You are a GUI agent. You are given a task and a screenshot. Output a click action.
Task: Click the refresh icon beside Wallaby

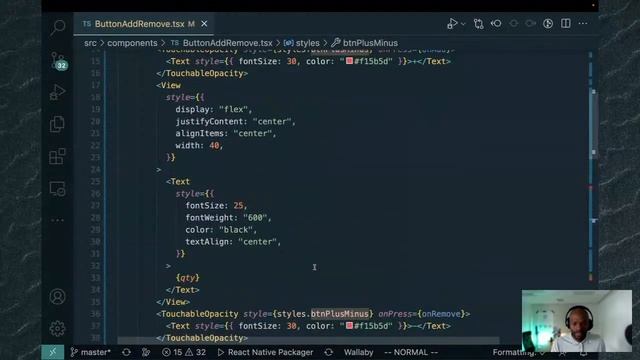pyautogui.click(x=329, y=352)
